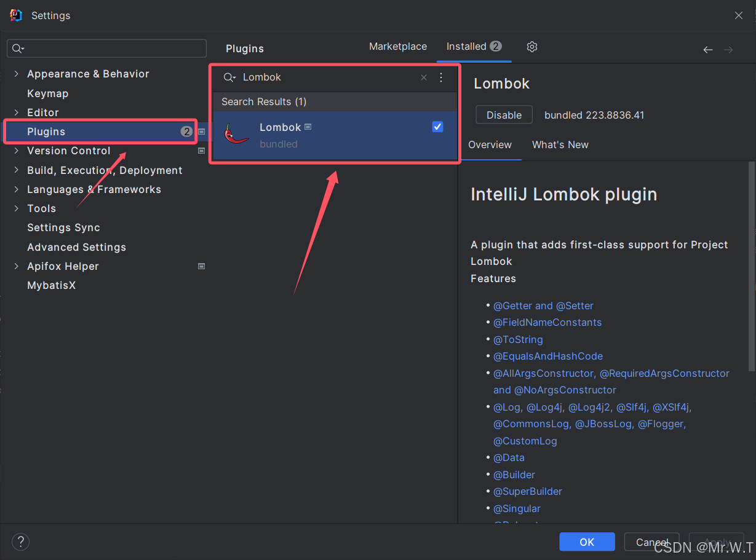The width and height of the screenshot is (756, 560).
Task: Expand Appearance & Behavior settings
Action: 16,74
